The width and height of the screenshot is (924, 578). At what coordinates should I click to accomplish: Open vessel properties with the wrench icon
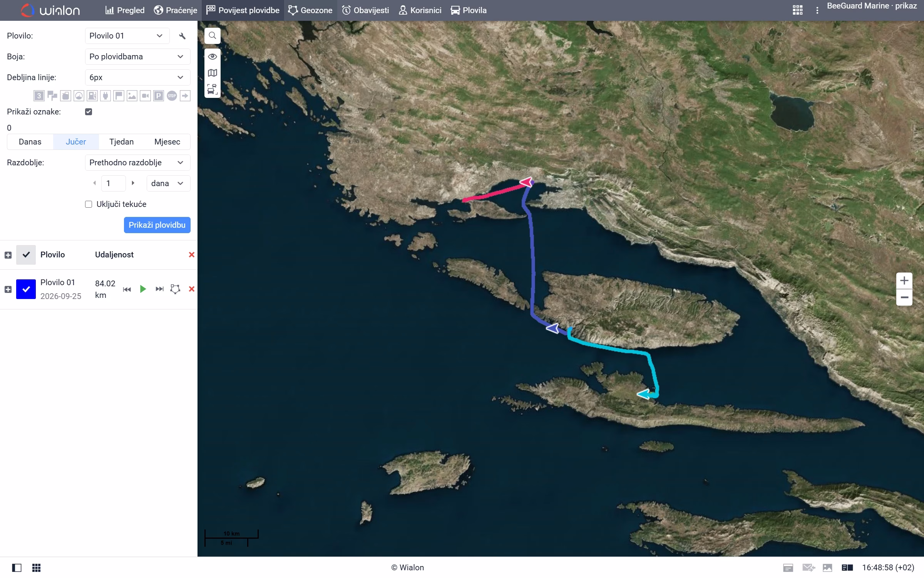(x=182, y=36)
